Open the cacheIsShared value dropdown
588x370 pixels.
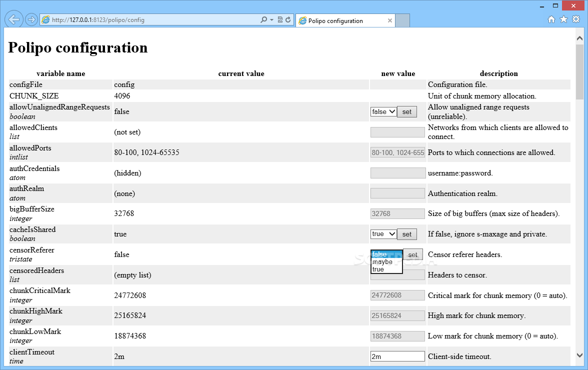(x=383, y=234)
